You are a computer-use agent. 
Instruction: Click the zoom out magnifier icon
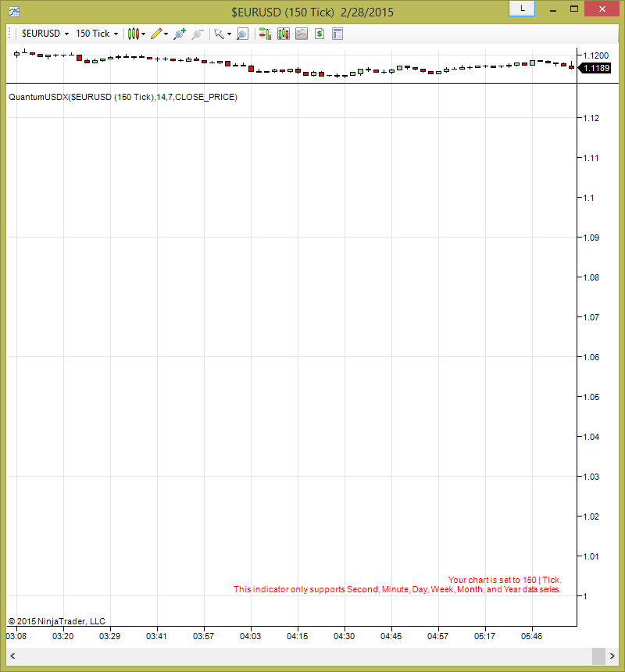click(x=197, y=34)
